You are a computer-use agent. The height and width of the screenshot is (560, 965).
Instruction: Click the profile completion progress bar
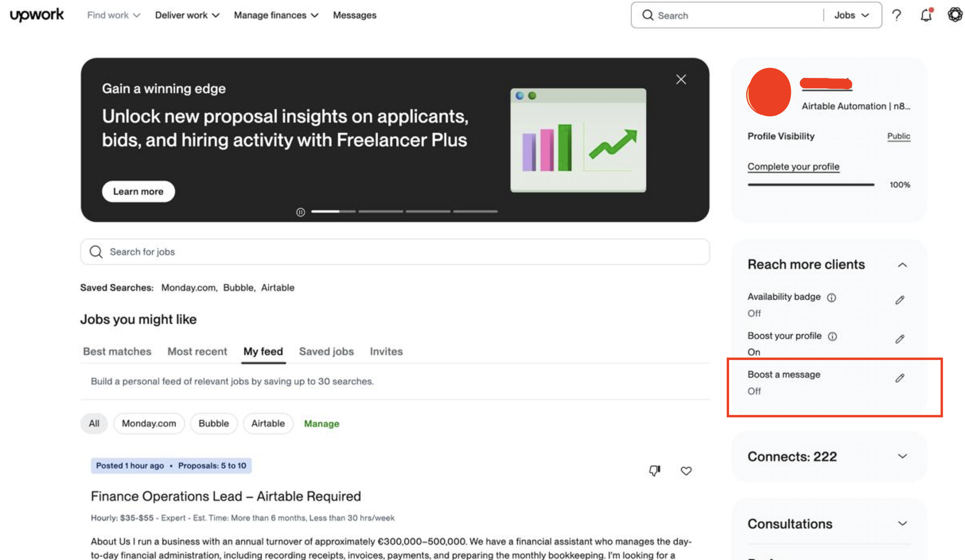[x=811, y=184]
